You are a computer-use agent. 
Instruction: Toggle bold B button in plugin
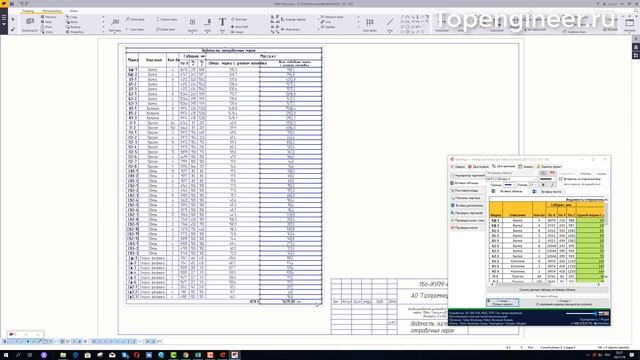pyautogui.click(x=543, y=185)
